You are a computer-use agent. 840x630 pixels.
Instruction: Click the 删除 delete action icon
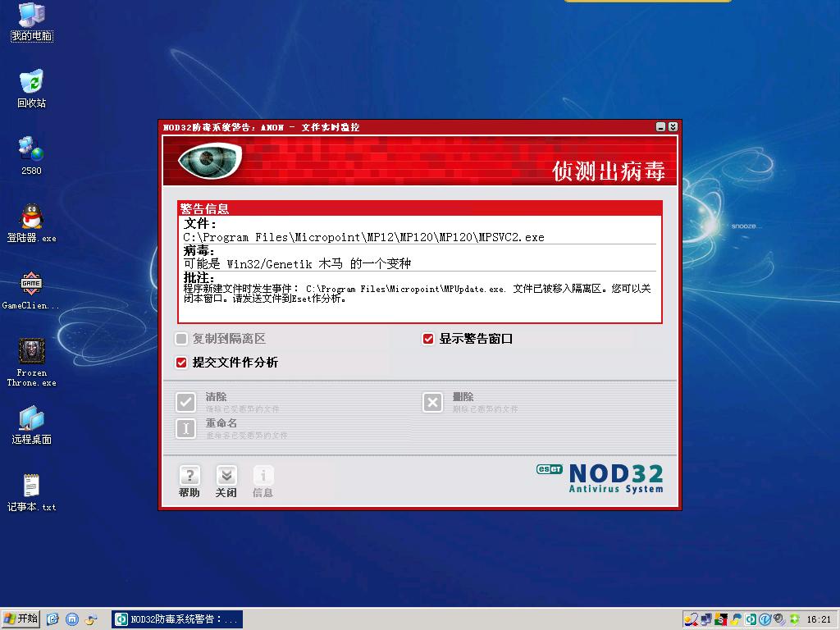click(x=433, y=402)
